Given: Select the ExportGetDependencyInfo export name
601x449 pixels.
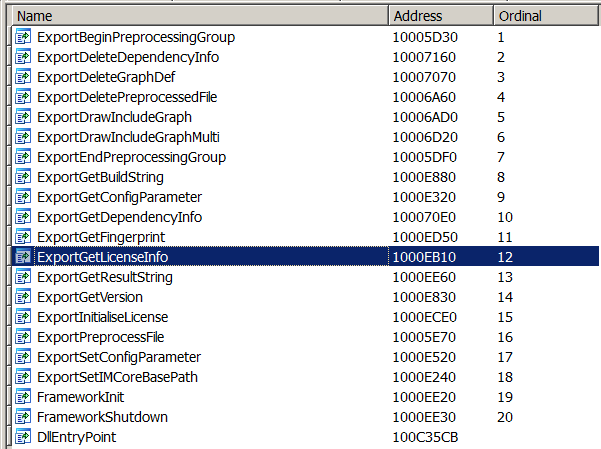Looking at the screenshot, I should point(120,217).
